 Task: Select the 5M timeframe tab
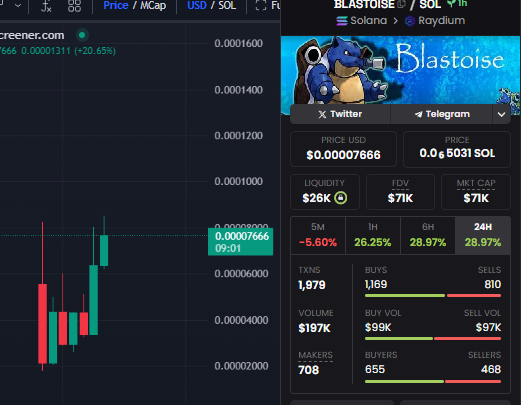[318, 235]
